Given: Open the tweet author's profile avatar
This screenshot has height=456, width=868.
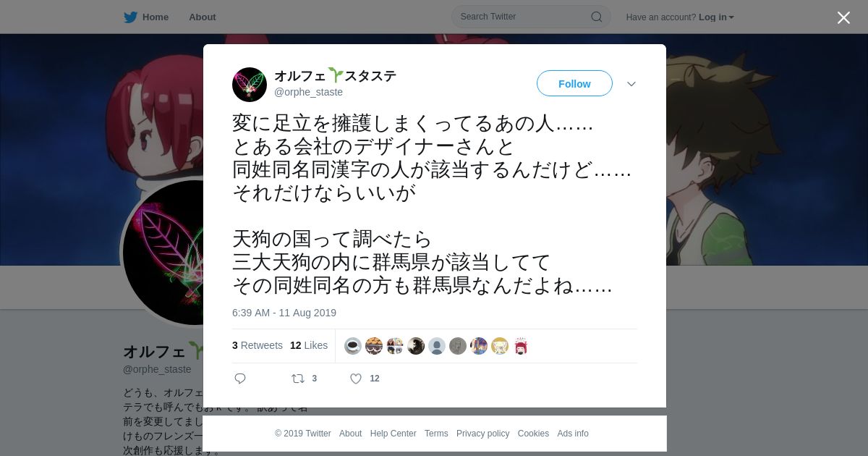Looking at the screenshot, I should pos(250,85).
